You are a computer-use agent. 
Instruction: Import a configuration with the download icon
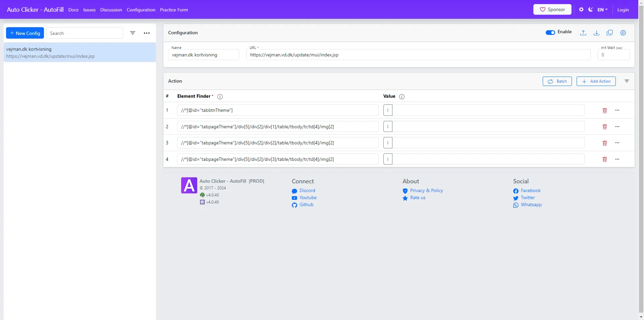click(x=596, y=33)
